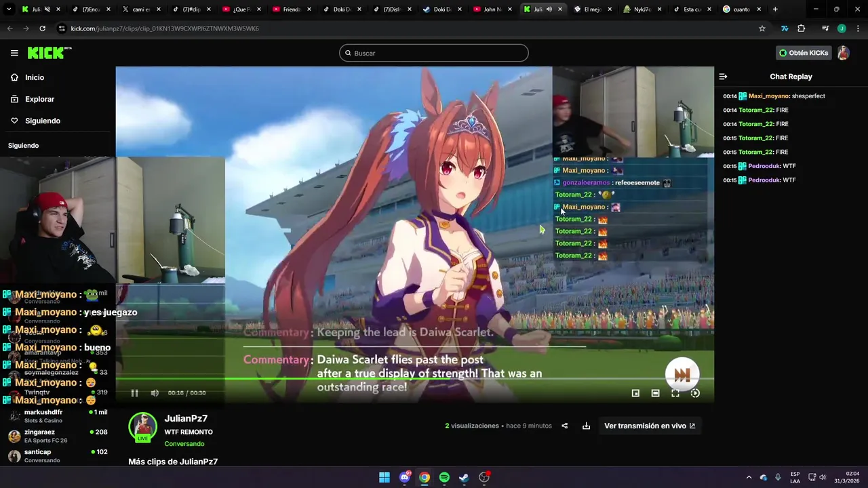Open Windows Start menu
This screenshot has width=868, height=488.
coord(384,477)
